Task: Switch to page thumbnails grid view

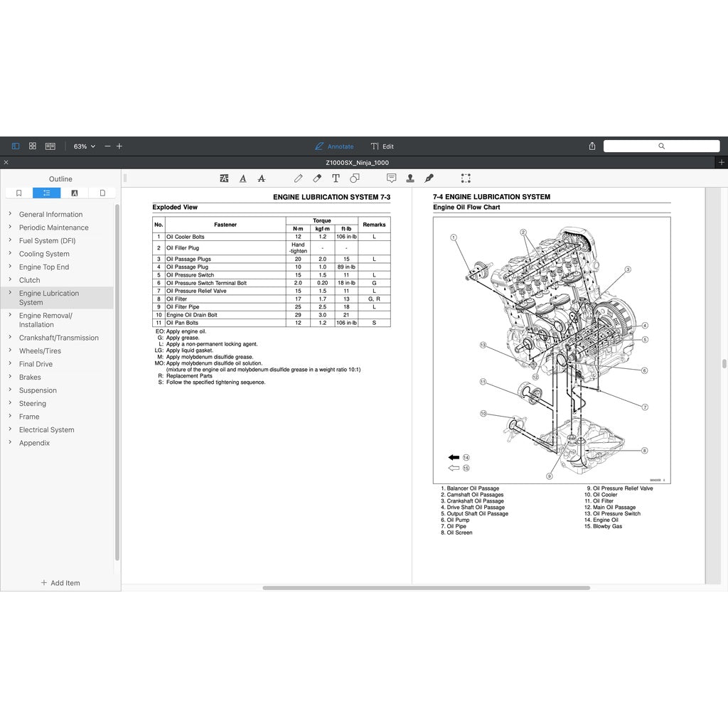Action: [x=33, y=146]
